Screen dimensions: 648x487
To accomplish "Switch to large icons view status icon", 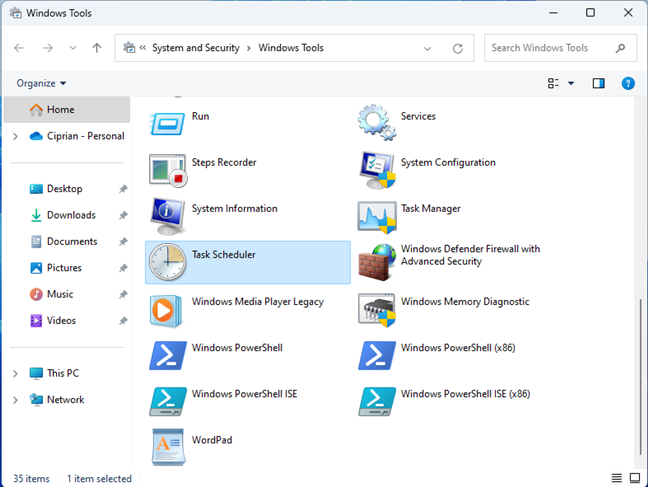I will point(635,478).
